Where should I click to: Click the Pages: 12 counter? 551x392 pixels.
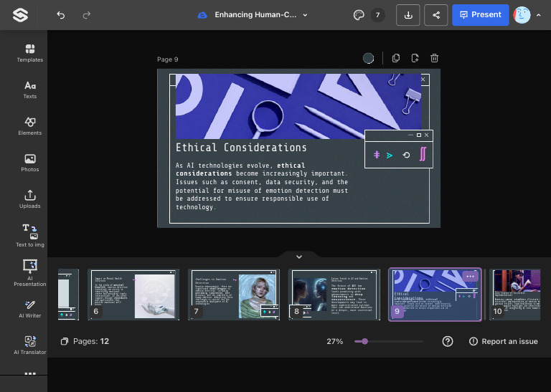click(x=85, y=341)
